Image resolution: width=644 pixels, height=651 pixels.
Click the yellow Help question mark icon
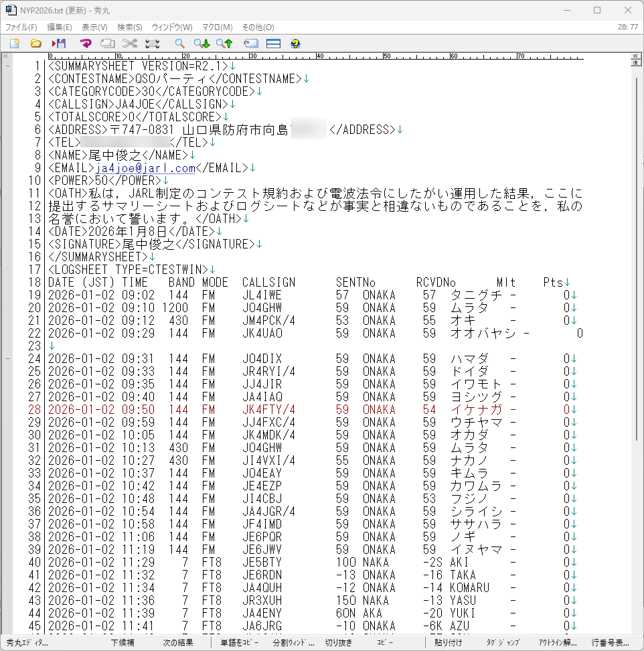pyautogui.click(x=295, y=44)
